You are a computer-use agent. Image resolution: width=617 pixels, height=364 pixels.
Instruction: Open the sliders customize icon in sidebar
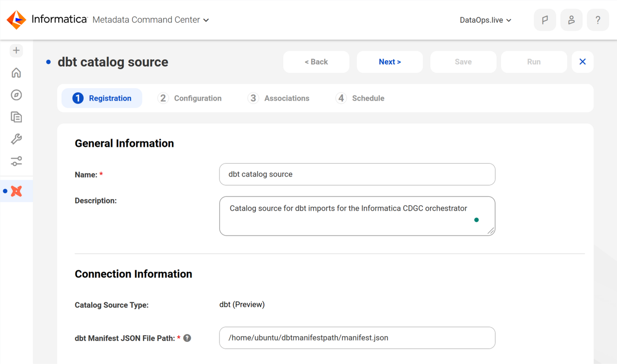point(16,161)
